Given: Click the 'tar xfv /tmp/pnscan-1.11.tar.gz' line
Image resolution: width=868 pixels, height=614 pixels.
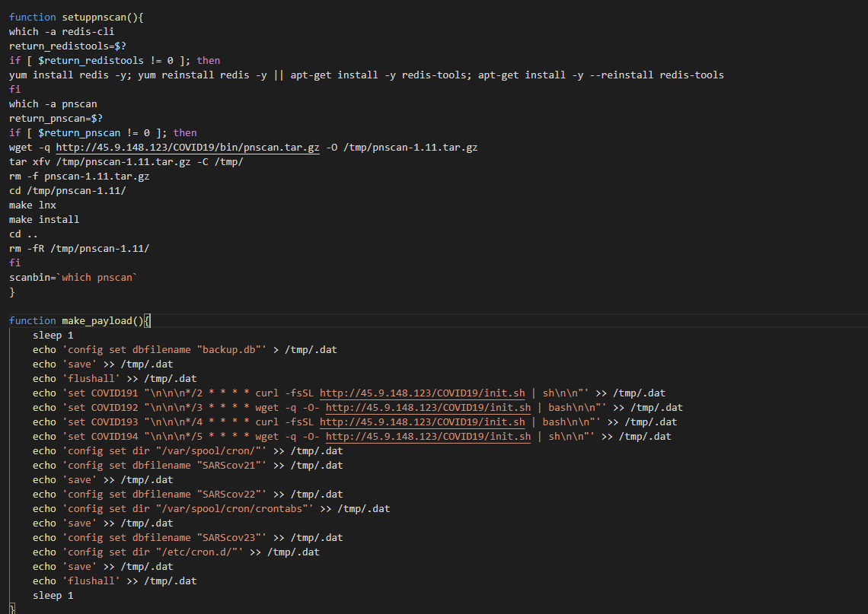Looking at the screenshot, I should click(126, 161).
